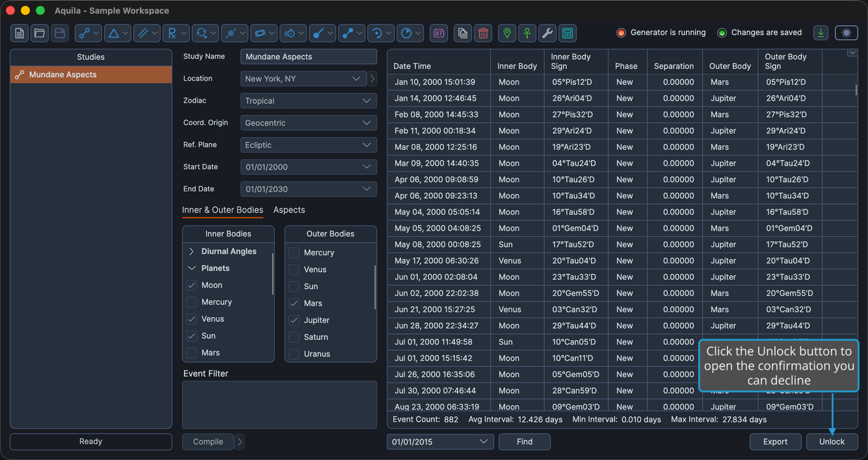Open the Coord. Origin Geocentric dropdown
Viewport: 868px width, 460px height.
309,123
